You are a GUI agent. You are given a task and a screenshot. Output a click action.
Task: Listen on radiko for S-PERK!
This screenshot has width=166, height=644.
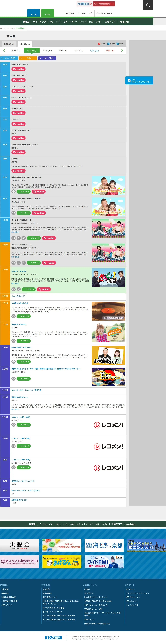click(19, 171)
